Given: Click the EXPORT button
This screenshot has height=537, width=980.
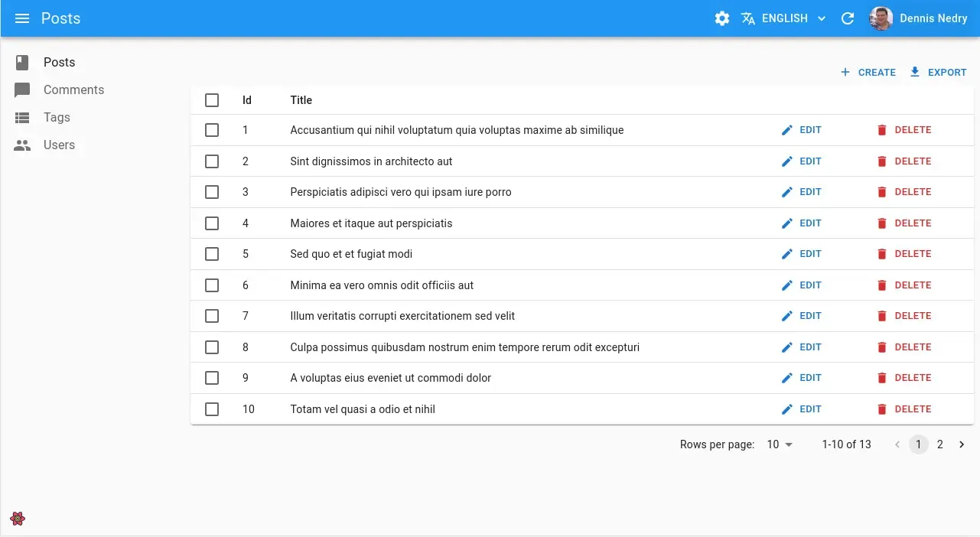Looking at the screenshot, I should tap(938, 72).
